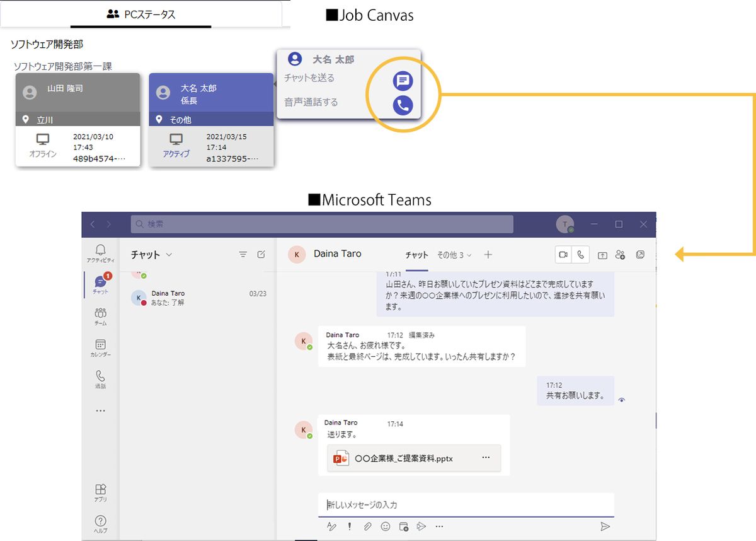Image resolution: width=756 pixels, height=541 pixels.
Task: Open the PCステータス tab in Job Canvas
Action: click(x=140, y=14)
